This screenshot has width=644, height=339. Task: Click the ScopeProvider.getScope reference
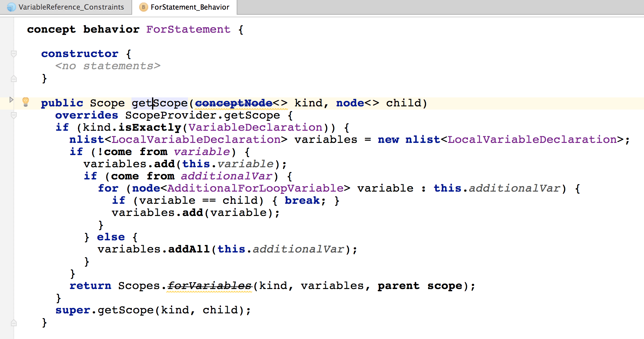tap(203, 115)
